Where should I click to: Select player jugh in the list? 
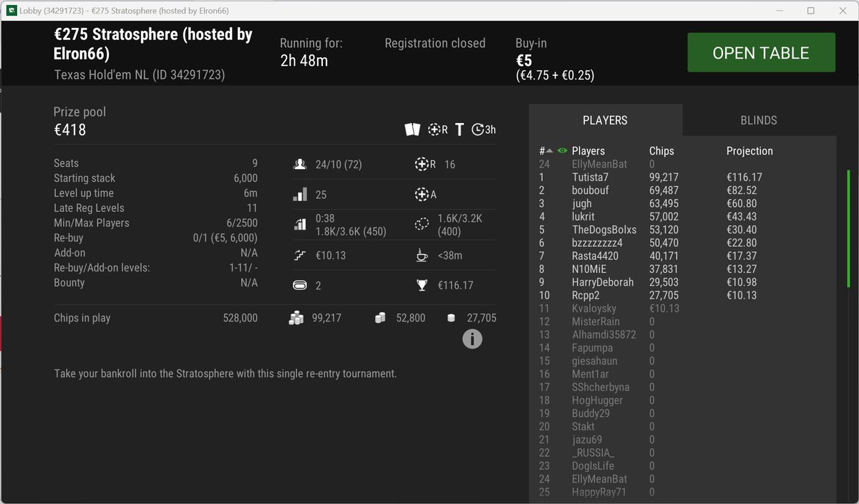click(582, 203)
